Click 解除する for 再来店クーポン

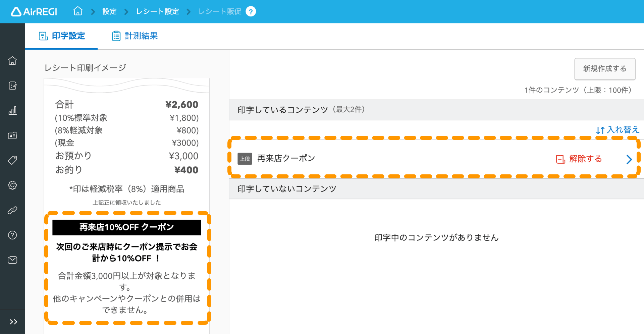point(579,159)
